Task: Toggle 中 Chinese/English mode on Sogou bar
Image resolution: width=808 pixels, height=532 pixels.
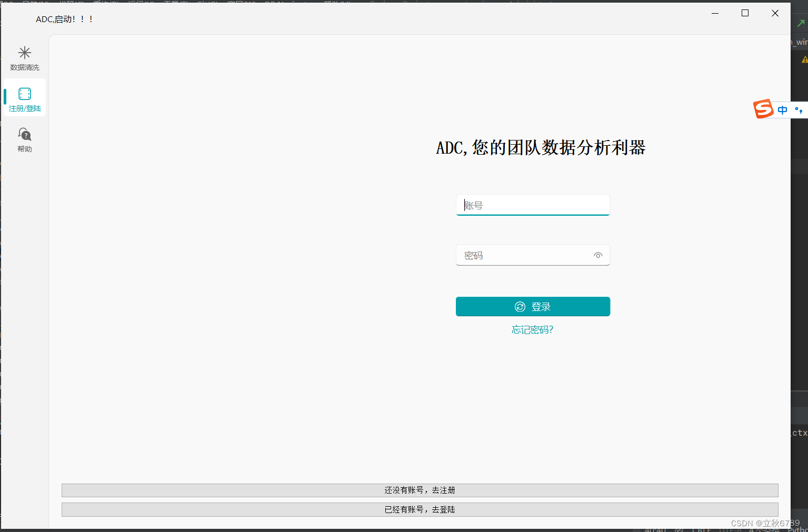Action: 782,109
